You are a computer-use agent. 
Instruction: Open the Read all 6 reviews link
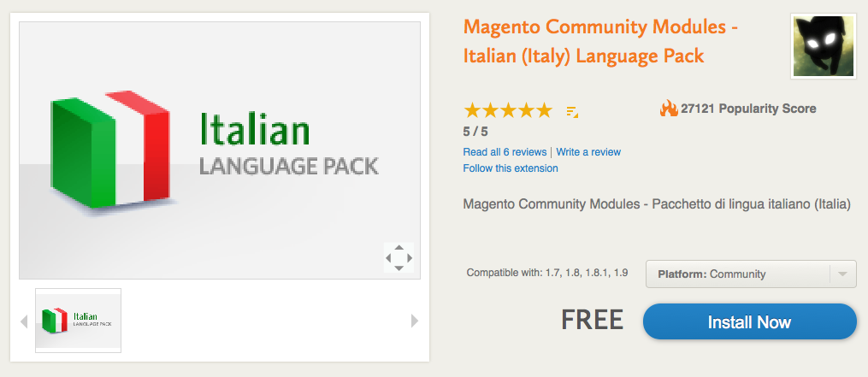[505, 152]
